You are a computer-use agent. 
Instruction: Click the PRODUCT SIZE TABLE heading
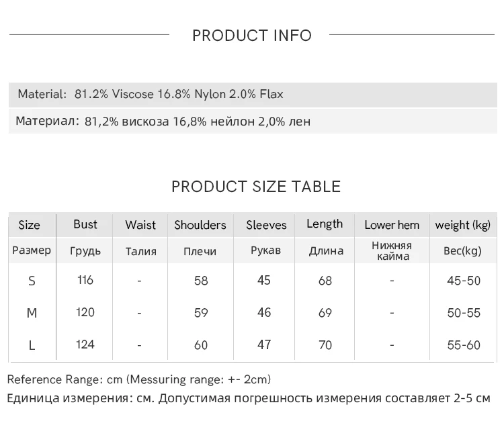(256, 187)
